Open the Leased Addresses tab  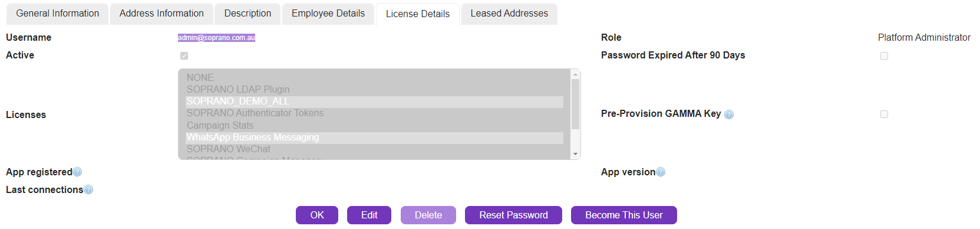pyautogui.click(x=509, y=14)
